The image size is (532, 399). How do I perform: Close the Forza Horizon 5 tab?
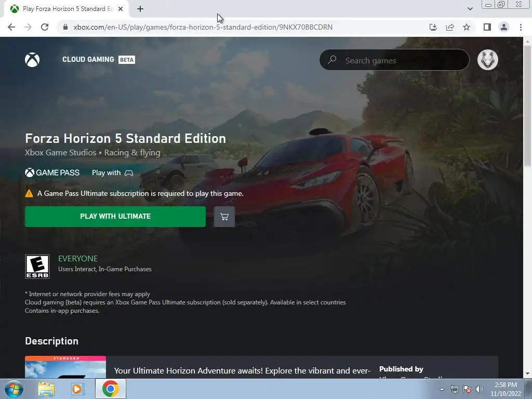121,9
